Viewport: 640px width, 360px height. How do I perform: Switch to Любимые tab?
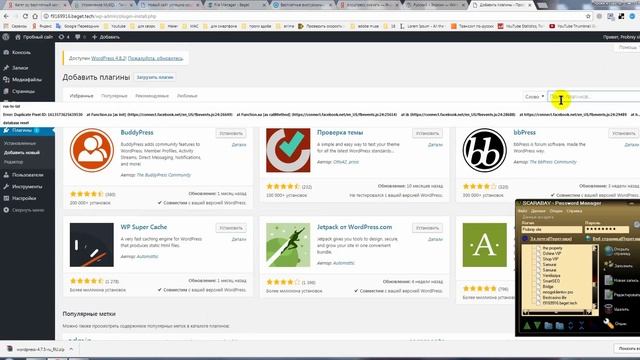click(x=187, y=96)
